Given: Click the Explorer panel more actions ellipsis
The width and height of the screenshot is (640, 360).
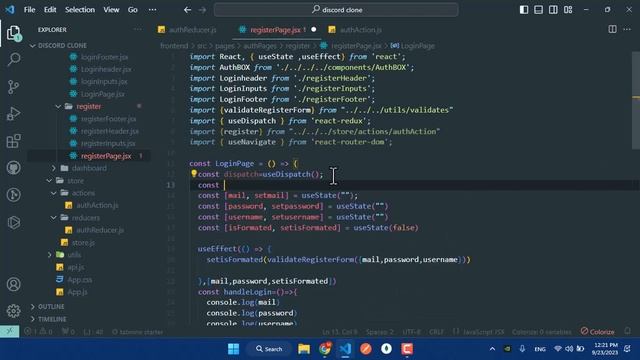Looking at the screenshot, I should pyautogui.click(x=138, y=29).
